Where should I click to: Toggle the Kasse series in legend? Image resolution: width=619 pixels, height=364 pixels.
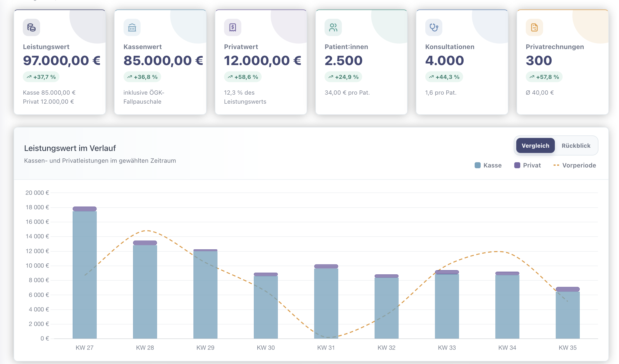point(488,165)
